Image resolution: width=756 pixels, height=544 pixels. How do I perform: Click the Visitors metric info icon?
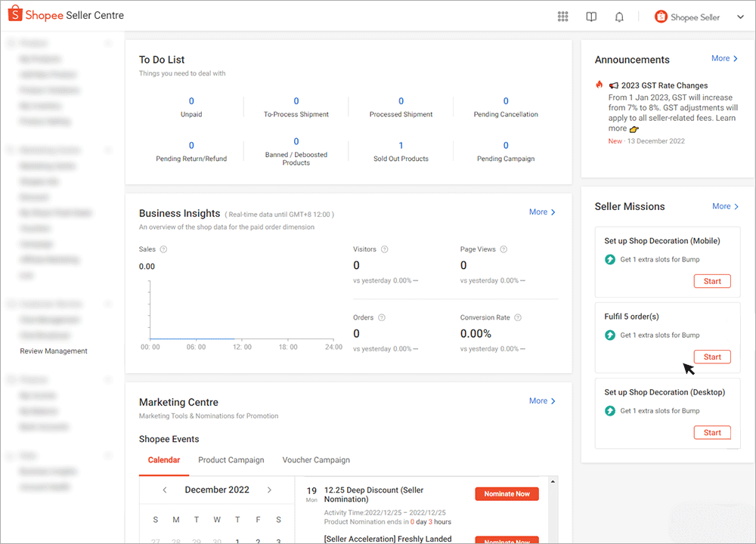[383, 249]
